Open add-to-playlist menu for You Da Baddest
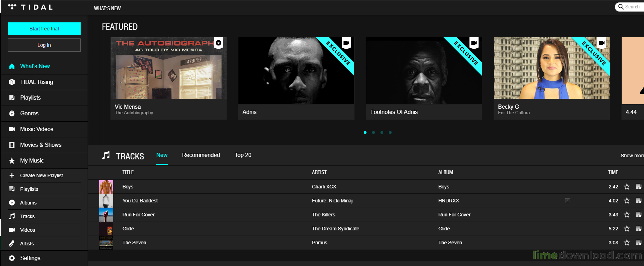This screenshot has height=266, width=644. (638, 201)
